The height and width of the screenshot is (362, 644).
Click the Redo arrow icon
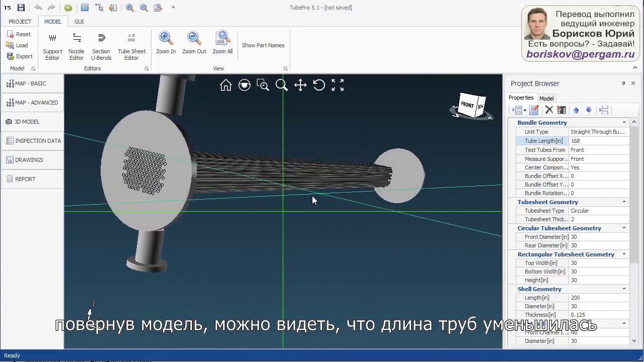coord(51,8)
